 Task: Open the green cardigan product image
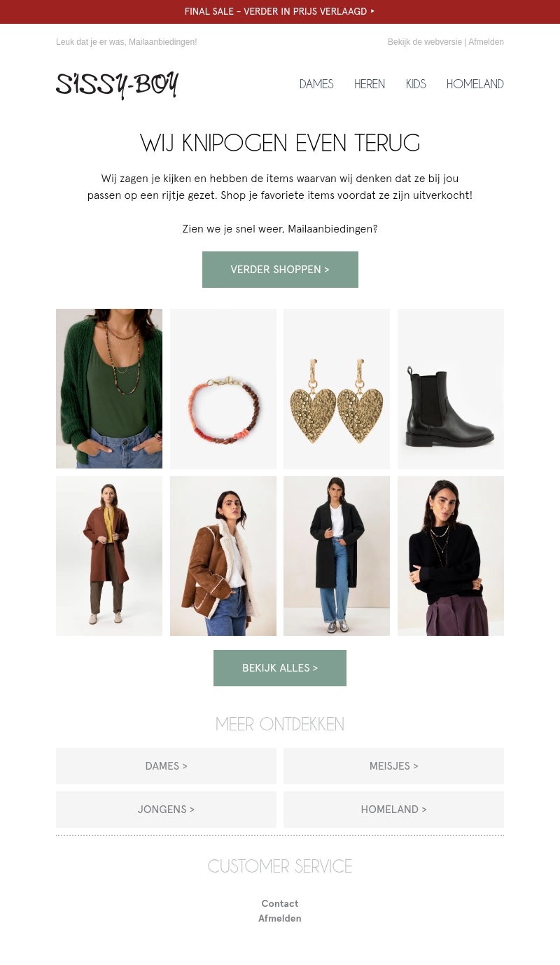click(x=109, y=389)
